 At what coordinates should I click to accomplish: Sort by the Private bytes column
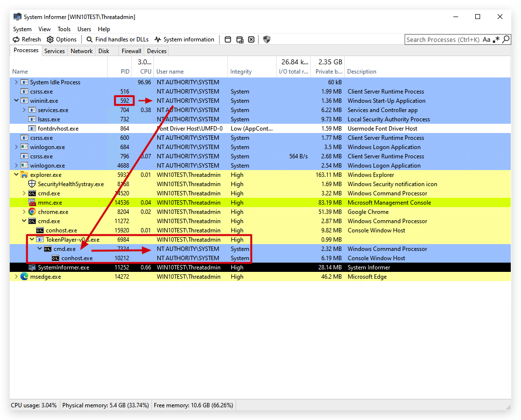(x=328, y=72)
